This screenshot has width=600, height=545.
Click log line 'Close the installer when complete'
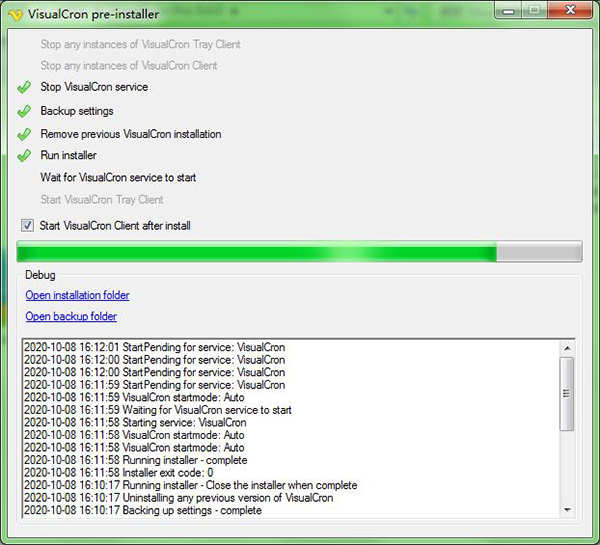coord(191,485)
